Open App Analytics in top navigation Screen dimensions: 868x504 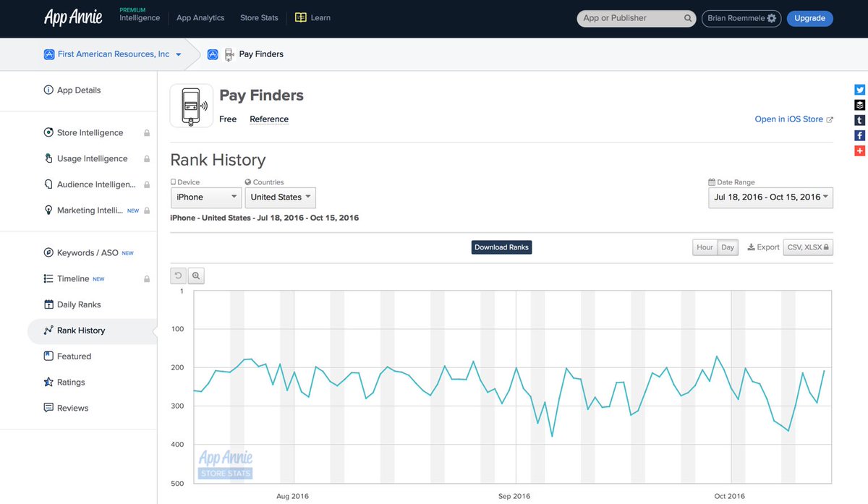(200, 18)
